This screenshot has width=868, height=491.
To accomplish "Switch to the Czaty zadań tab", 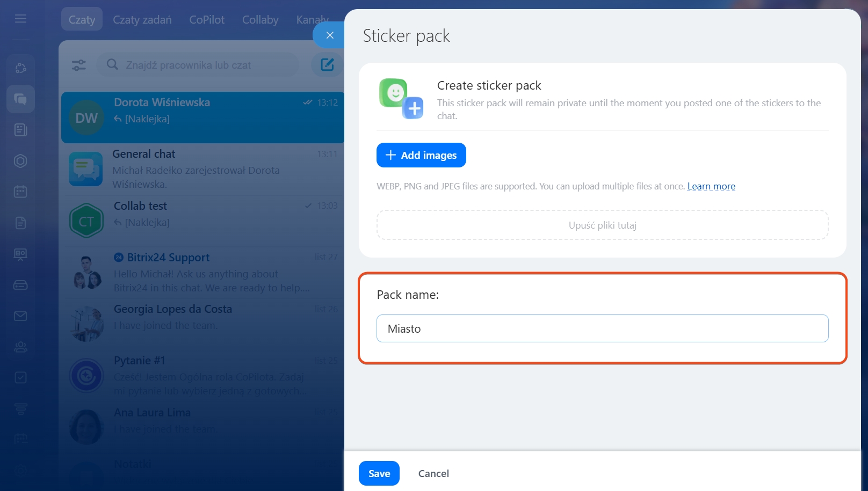I will click(x=142, y=20).
